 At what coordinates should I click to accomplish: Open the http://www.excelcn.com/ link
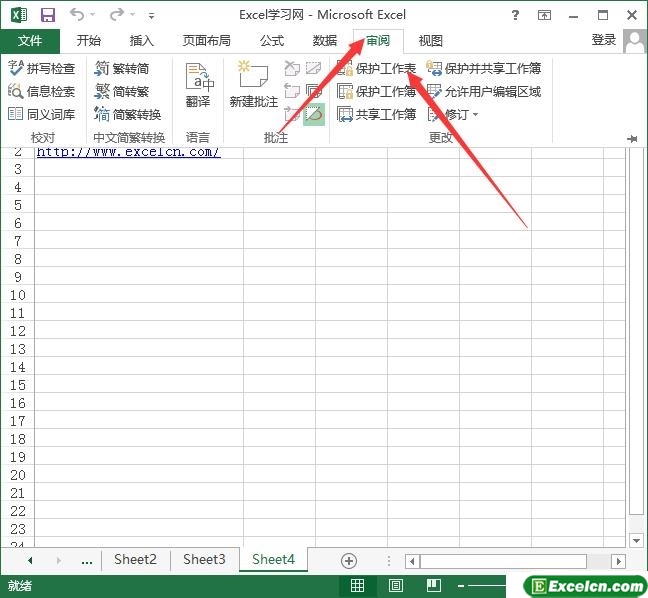coord(129,152)
